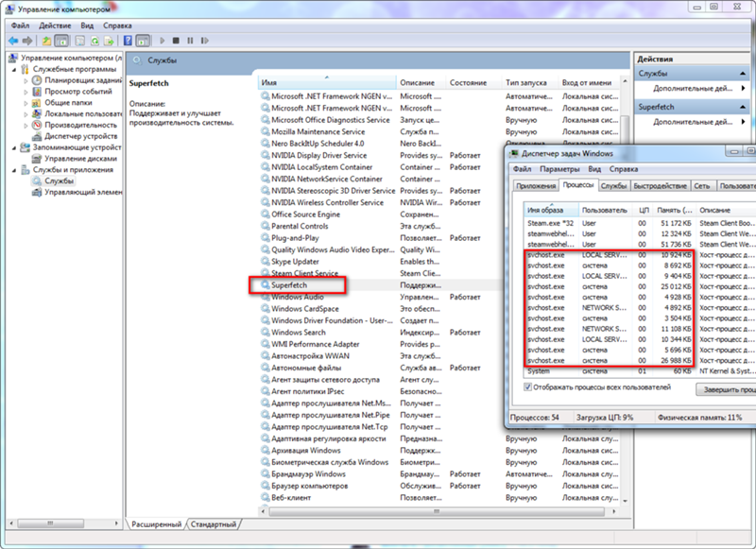Viewport: 756px width, 549px height.
Task: Click the Restart service toolbar icon
Action: (x=205, y=41)
